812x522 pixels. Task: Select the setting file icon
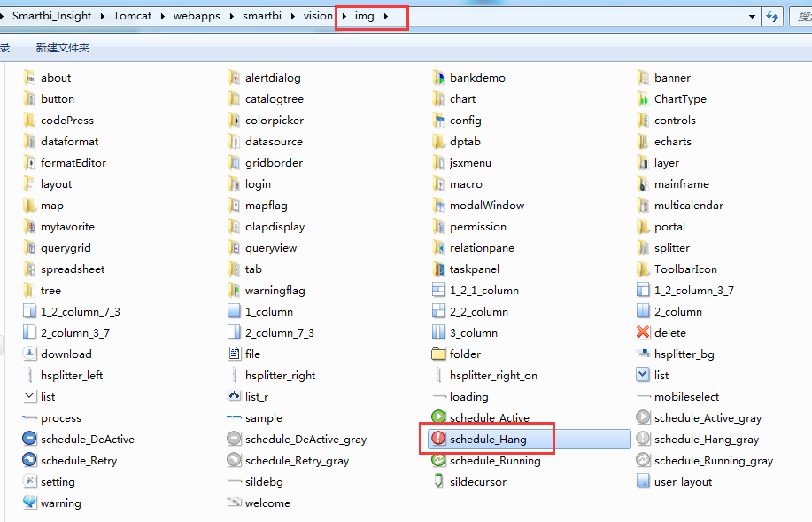[29, 481]
